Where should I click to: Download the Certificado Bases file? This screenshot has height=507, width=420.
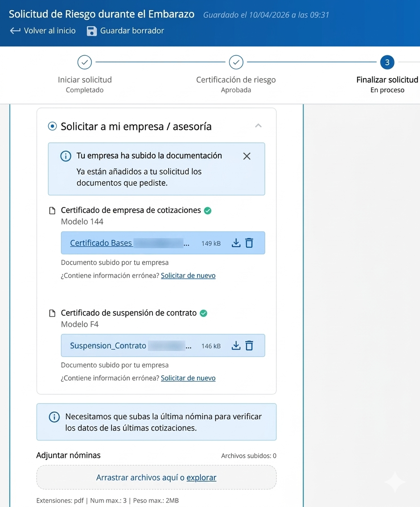click(236, 243)
